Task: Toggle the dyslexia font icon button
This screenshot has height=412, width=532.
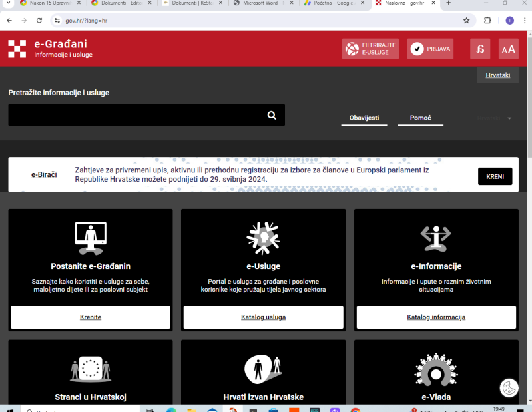Action: pyautogui.click(x=480, y=49)
